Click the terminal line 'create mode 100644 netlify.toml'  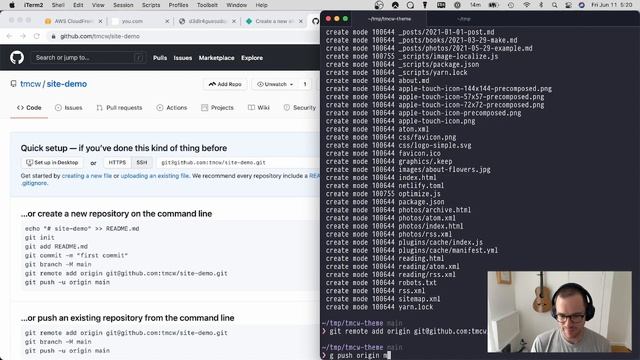(385, 186)
